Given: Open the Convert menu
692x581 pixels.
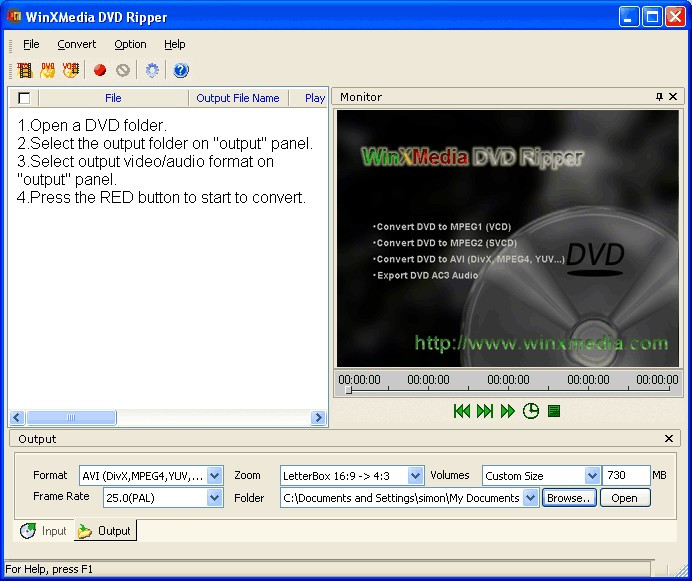Looking at the screenshot, I should [x=76, y=44].
